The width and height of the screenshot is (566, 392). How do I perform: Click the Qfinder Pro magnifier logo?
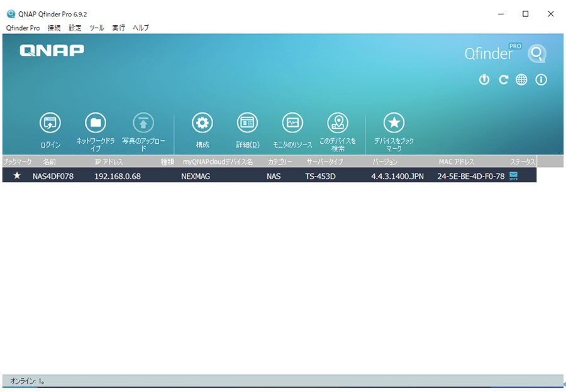pos(537,53)
